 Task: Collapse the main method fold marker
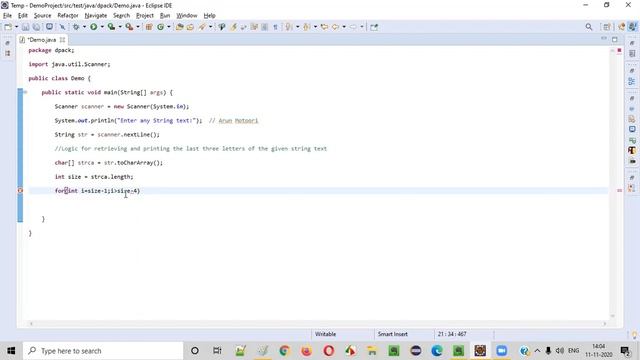click(x=25, y=92)
